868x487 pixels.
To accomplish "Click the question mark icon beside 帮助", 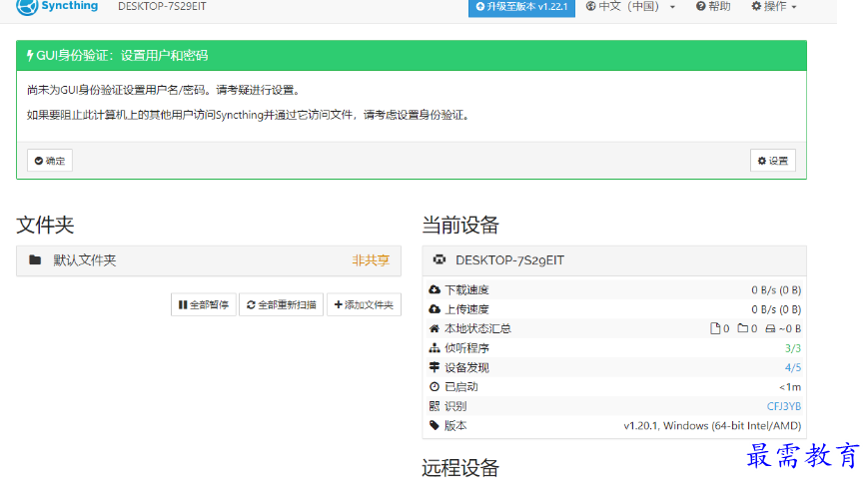I will pos(701,6).
